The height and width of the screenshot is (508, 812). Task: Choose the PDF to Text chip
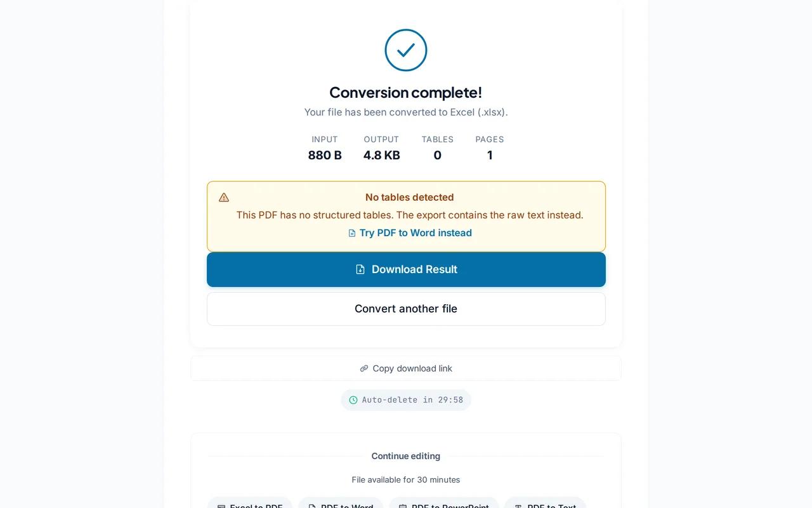tap(545, 505)
